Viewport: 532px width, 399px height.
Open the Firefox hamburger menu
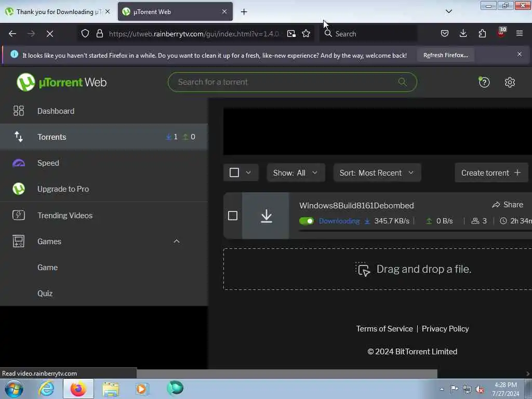(520, 33)
